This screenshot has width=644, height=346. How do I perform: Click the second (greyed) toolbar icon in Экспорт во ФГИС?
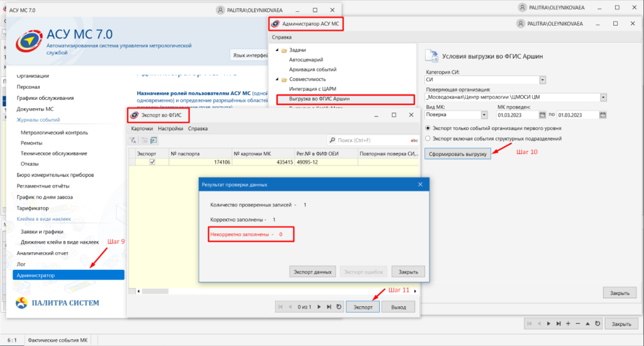click(x=144, y=140)
